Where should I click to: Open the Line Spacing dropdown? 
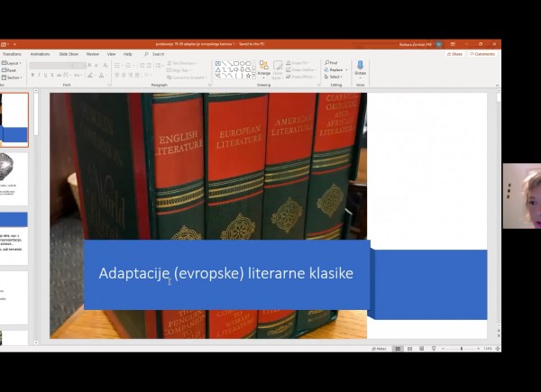(x=159, y=65)
